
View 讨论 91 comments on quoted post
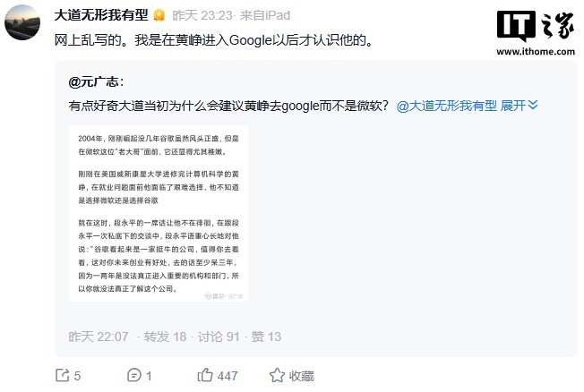pos(219,337)
